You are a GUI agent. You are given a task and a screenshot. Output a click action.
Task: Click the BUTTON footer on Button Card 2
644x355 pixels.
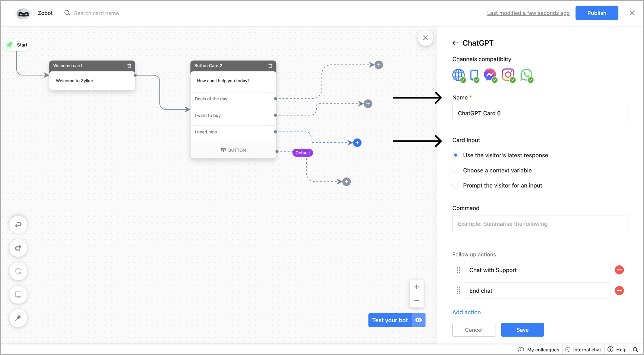[233, 150]
